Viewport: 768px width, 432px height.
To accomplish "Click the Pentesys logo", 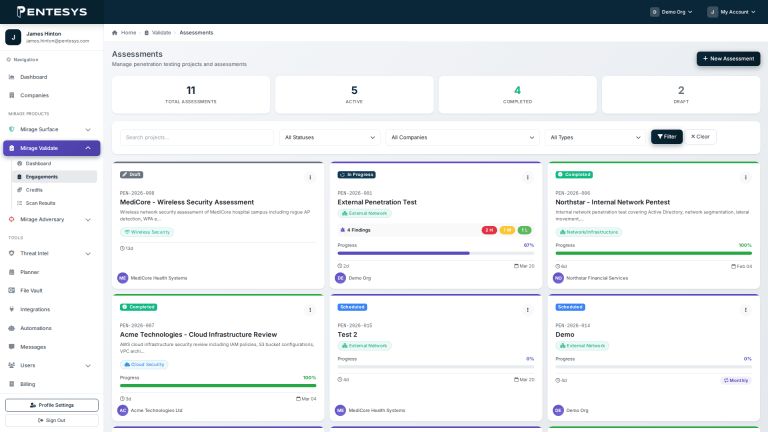I will point(51,12).
